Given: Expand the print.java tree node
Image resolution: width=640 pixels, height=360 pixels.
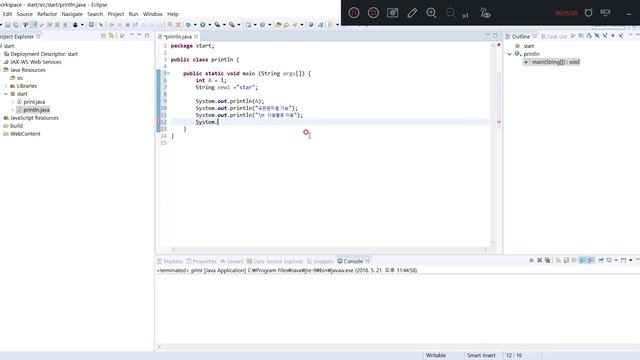Looking at the screenshot, I should (x=13, y=102).
